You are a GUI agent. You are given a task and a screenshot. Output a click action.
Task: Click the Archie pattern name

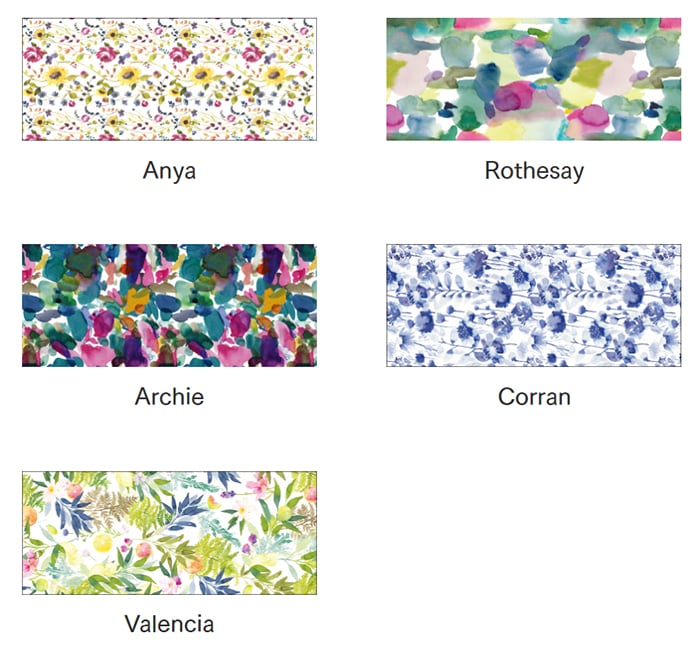169,396
